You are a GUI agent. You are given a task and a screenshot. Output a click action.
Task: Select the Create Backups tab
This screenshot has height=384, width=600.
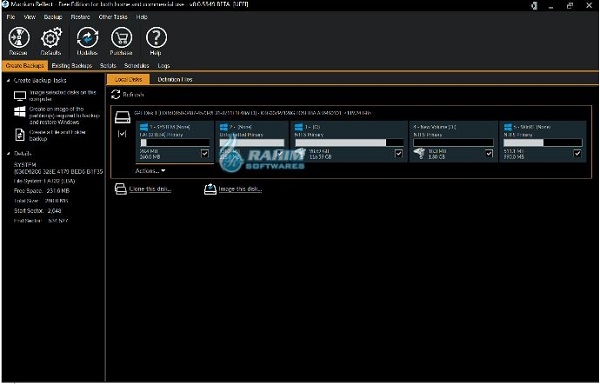(25, 66)
